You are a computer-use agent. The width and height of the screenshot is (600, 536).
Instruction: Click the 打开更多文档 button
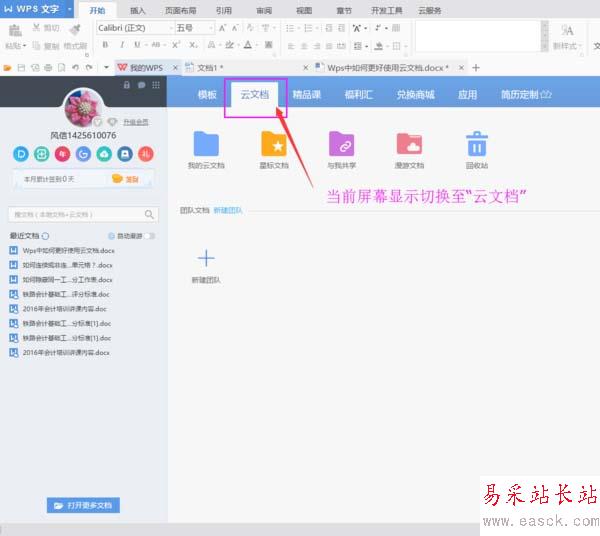83,505
